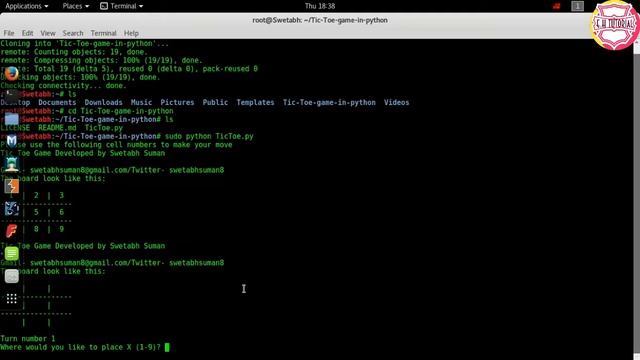Click the red recording indicator in top bar
The height and width of the screenshot is (360, 640).
pyautogui.click(x=557, y=6)
